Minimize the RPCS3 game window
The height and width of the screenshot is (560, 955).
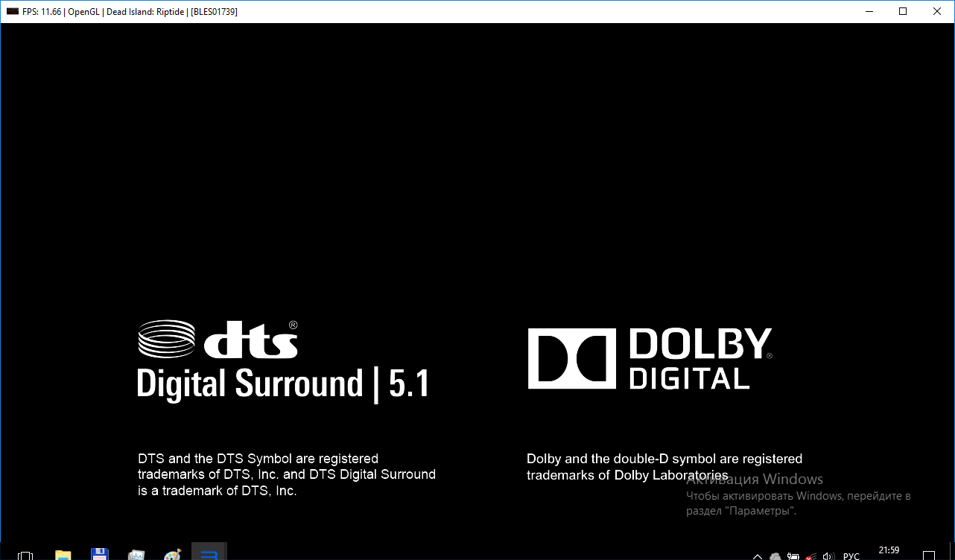869,11
